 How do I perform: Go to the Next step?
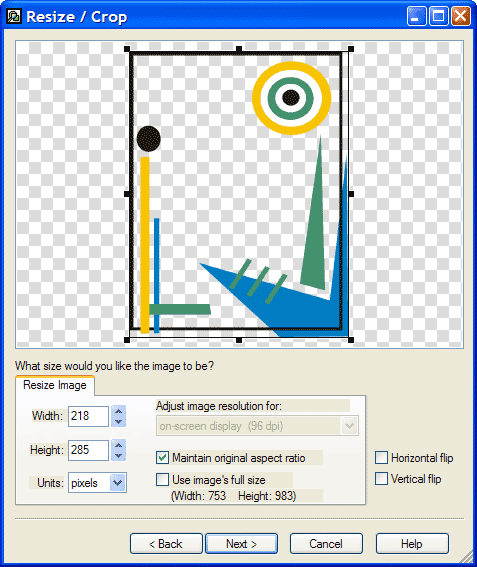pos(241,543)
